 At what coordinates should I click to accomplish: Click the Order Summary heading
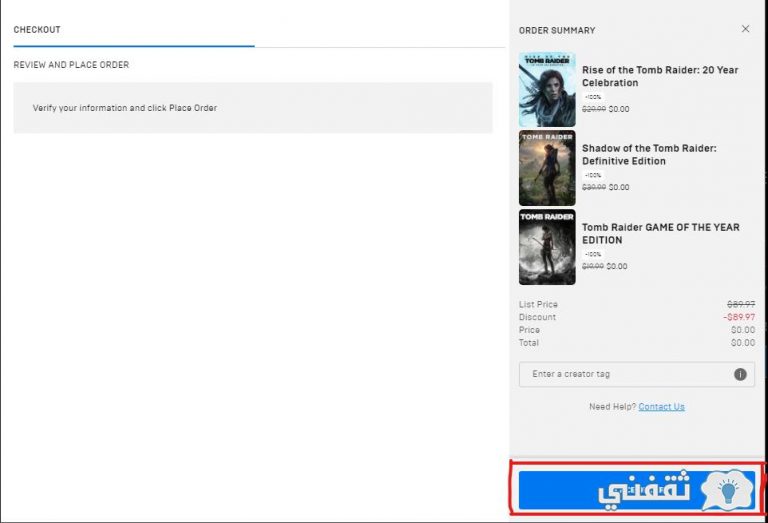coord(557,30)
